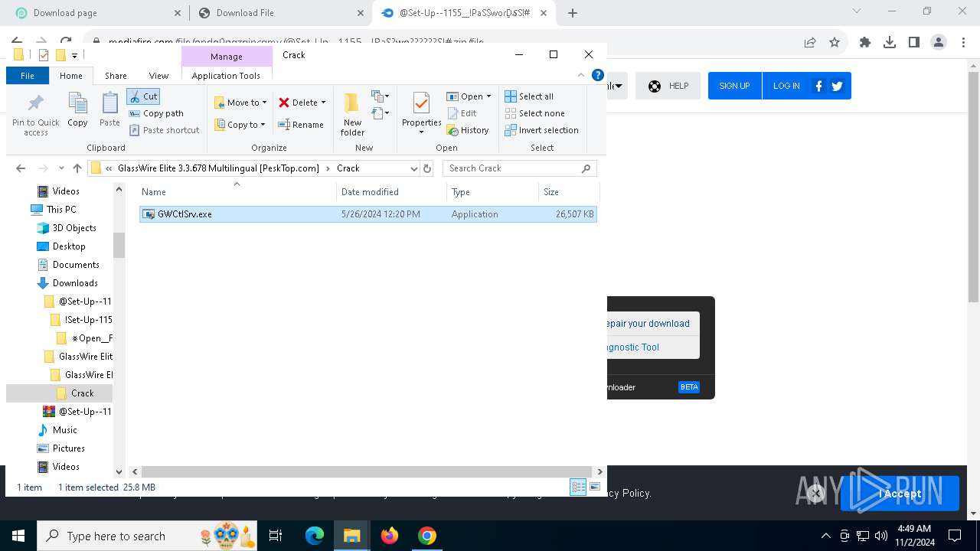Delete the selected file
The width and height of the screenshot is (980, 551).
pos(297,103)
